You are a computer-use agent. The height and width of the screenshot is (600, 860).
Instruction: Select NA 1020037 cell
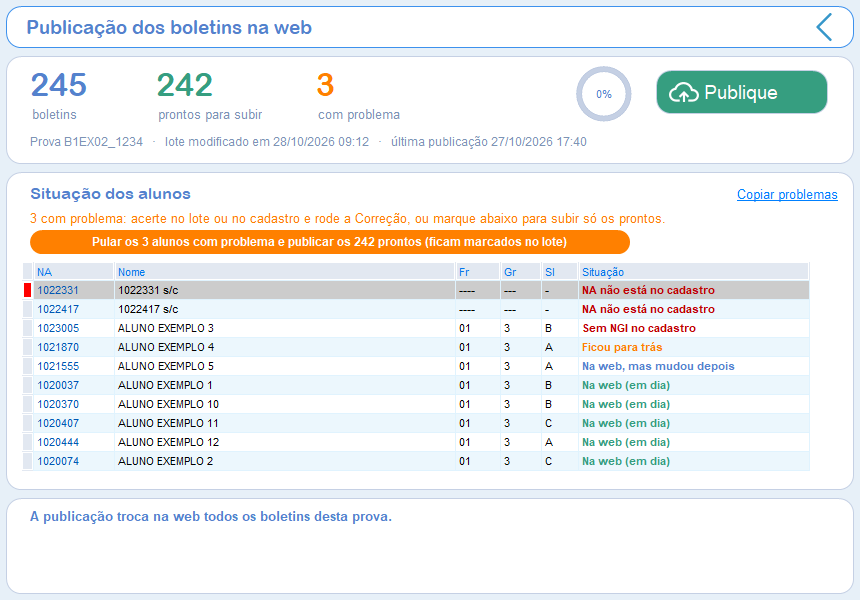pos(73,385)
